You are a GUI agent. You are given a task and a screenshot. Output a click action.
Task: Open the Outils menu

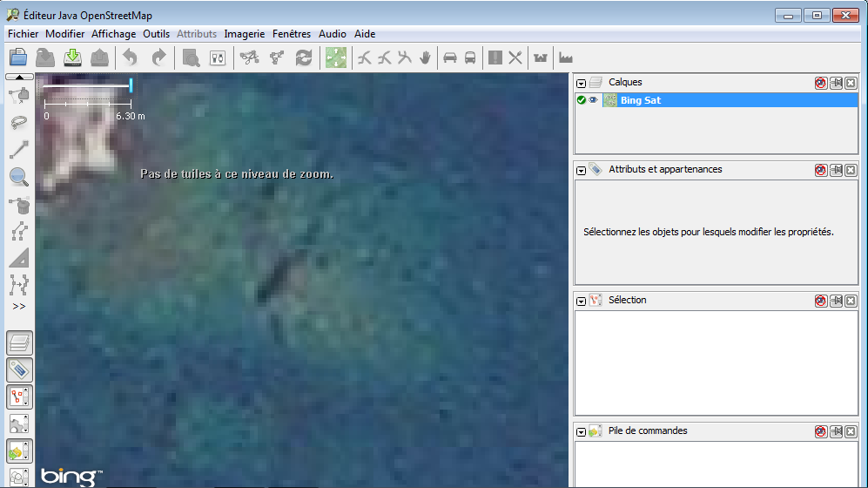(x=156, y=34)
